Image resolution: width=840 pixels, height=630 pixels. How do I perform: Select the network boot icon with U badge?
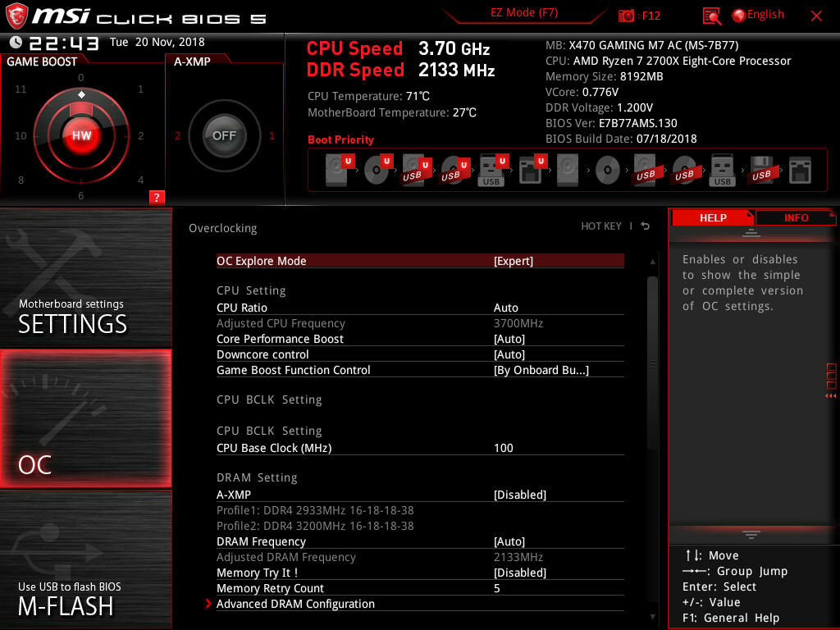pyautogui.click(x=532, y=170)
